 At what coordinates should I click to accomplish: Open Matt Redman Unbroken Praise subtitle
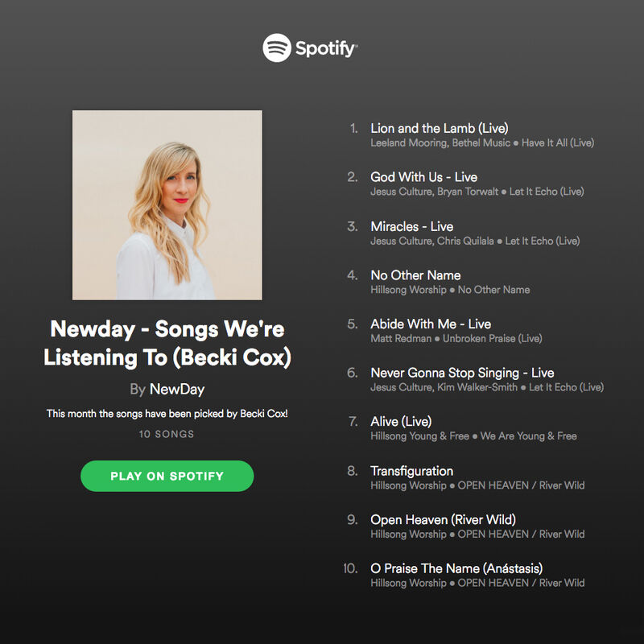[x=456, y=338]
